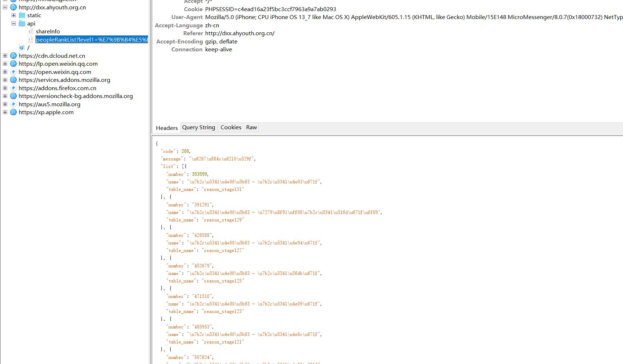Expand https://cdn.dcloud.net.cn host
Viewport: 623px width, 364px height.
coord(5,56)
